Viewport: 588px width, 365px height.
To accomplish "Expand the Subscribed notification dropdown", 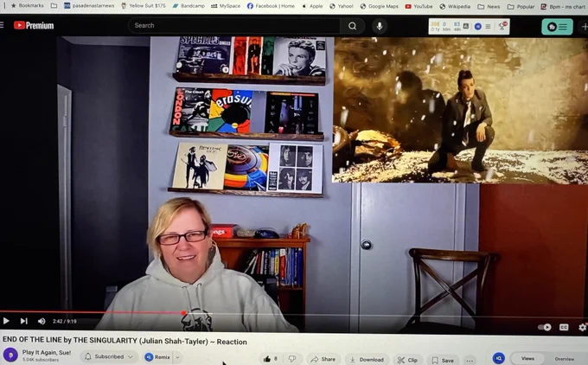I will click(109, 356).
